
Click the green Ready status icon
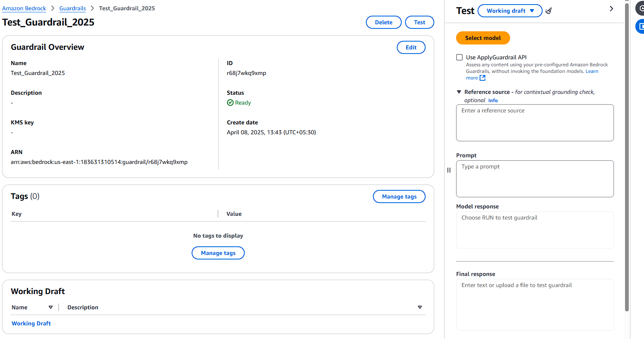tap(230, 103)
